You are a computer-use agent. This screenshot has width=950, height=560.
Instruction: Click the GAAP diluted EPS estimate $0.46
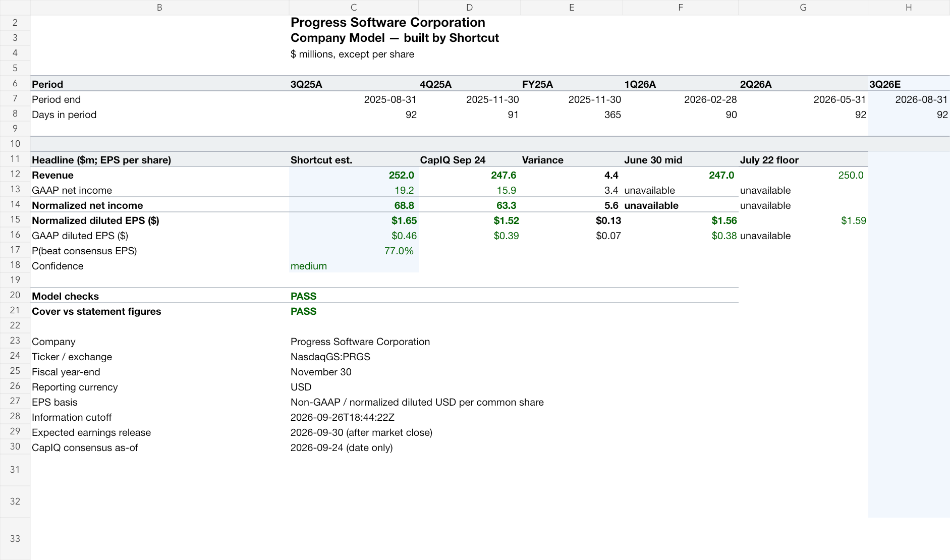click(x=404, y=236)
